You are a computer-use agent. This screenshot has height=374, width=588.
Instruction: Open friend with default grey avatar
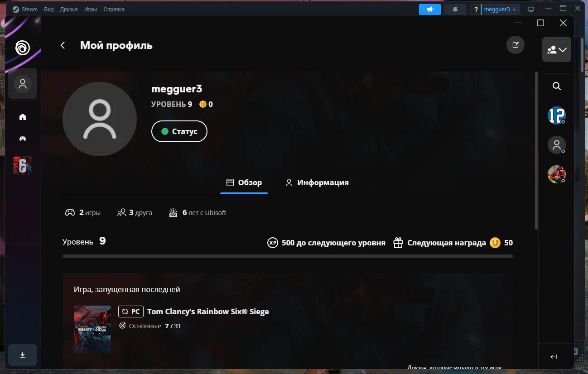coord(557,145)
